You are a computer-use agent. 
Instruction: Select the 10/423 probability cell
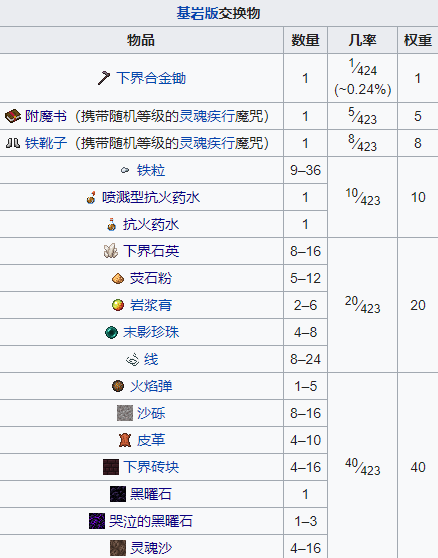362,198
